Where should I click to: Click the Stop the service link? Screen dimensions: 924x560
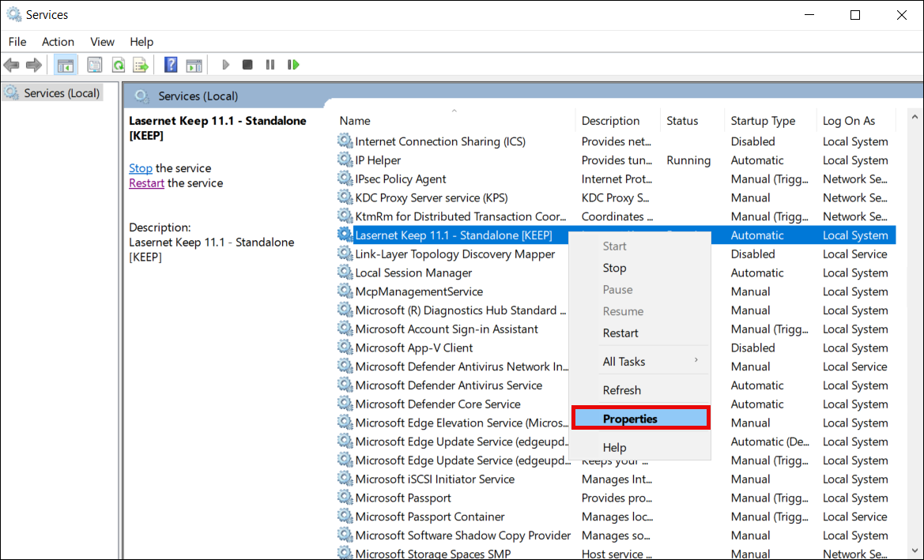[x=141, y=168]
